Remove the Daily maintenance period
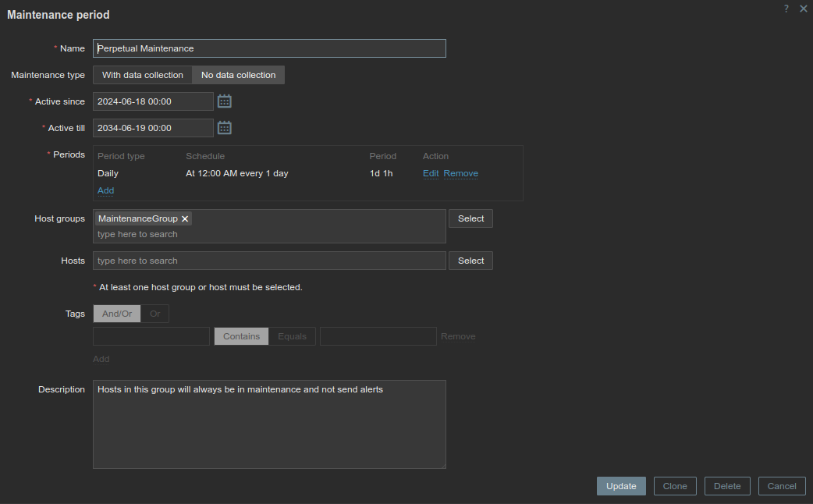Screen dimensions: 813x504 pyautogui.click(x=460, y=173)
